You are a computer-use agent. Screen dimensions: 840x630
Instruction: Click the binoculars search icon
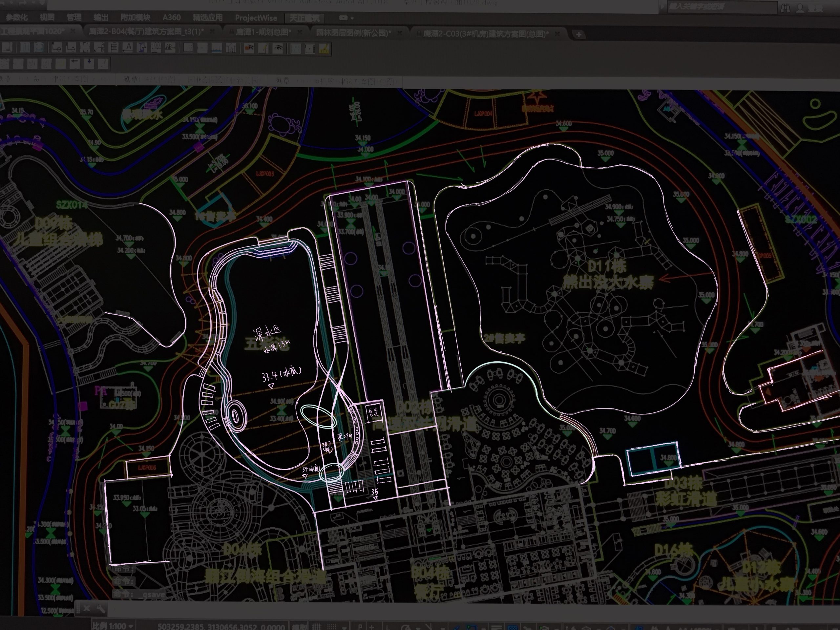tap(785, 8)
